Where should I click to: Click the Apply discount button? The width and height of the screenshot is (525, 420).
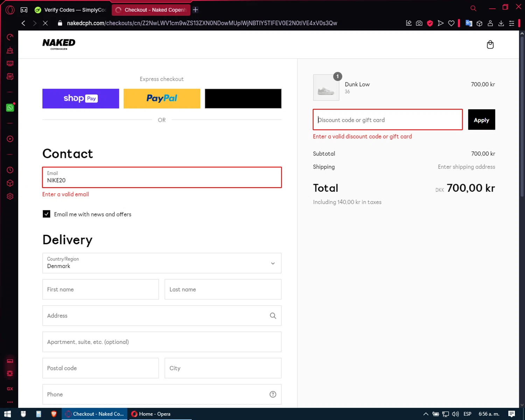tap(481, 120)
